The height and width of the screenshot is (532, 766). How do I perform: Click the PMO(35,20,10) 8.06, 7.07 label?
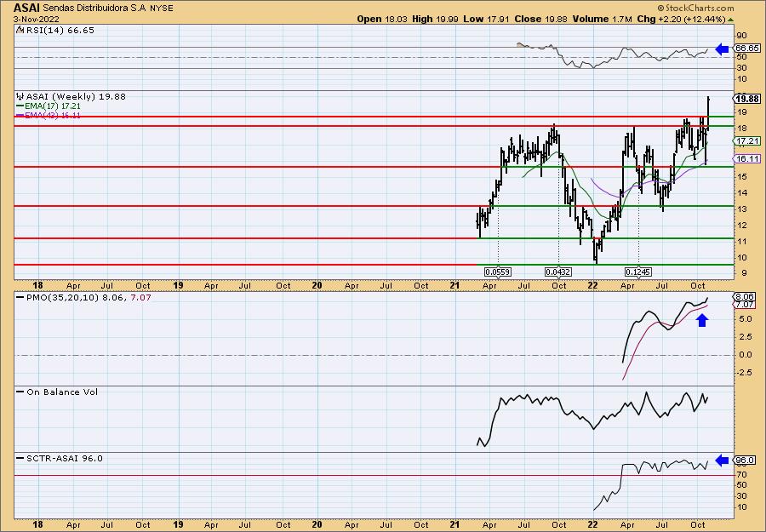pyautogui.click(x=89, y=297)
